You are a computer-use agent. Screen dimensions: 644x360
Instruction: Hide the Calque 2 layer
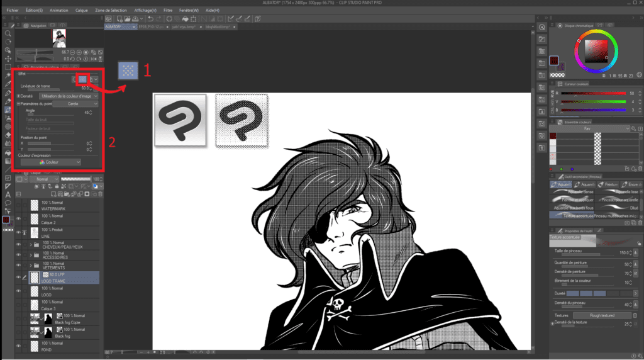pos(18,218)
